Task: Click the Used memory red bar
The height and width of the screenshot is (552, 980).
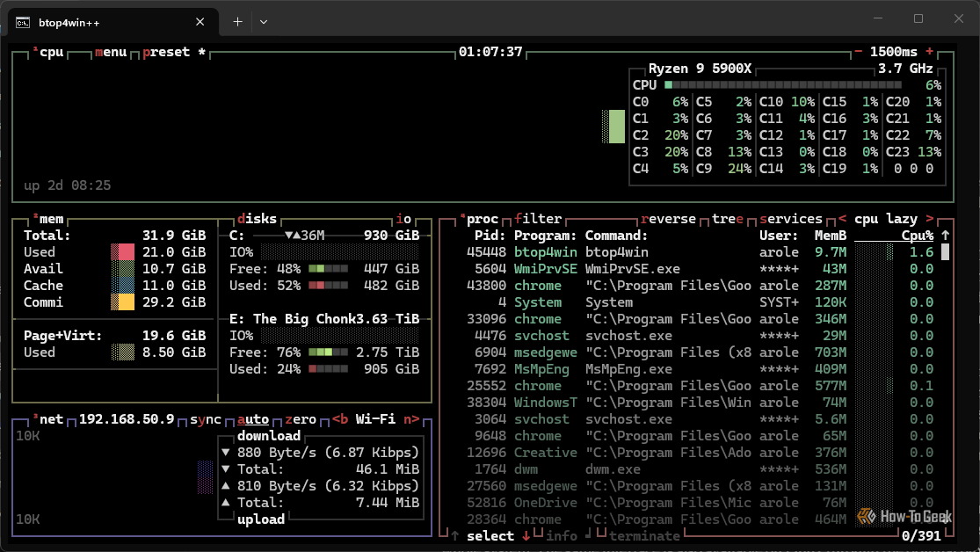Action: (122, 252)
